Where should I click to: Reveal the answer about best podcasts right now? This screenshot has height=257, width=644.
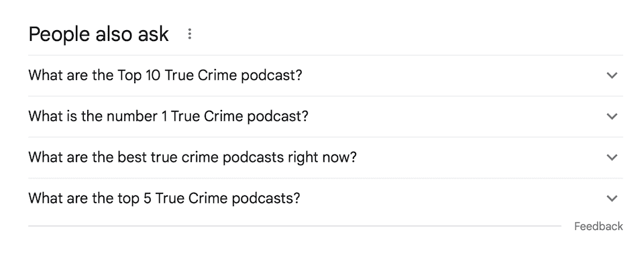coord(325,157)
